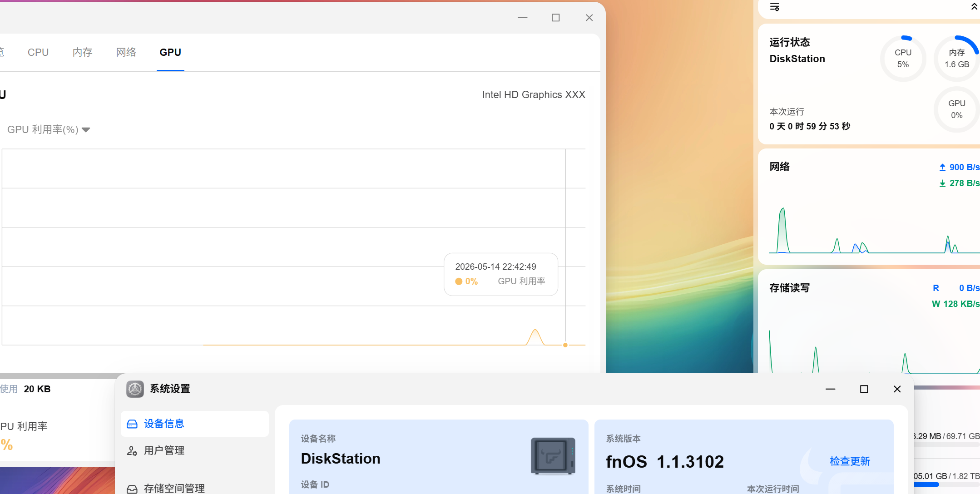Click the 存储空间管理 disk icon
Image resolution: width=980 pixels, height=494 pixels.
pos(132,489)
